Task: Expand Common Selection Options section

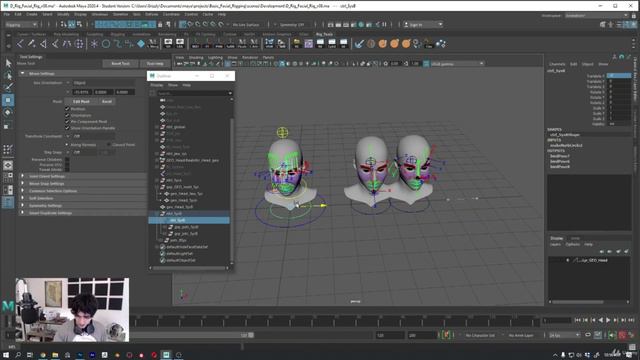Action: 23,191
